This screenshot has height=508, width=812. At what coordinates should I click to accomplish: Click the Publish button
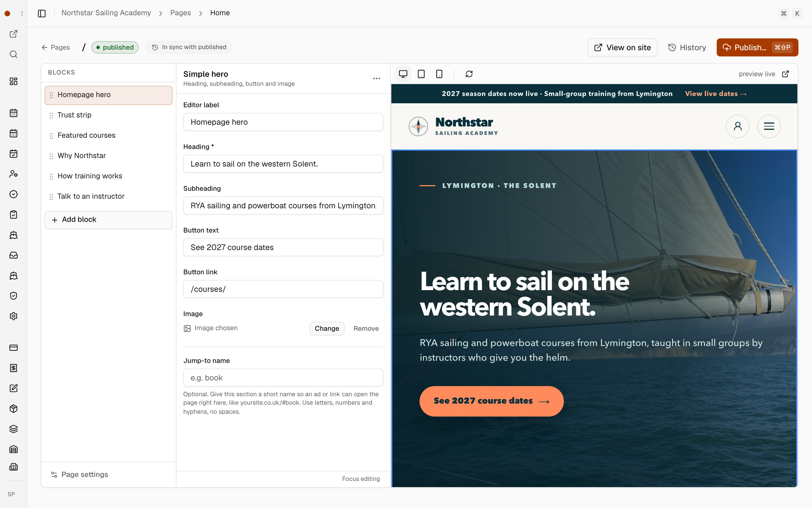click(757, 47)
